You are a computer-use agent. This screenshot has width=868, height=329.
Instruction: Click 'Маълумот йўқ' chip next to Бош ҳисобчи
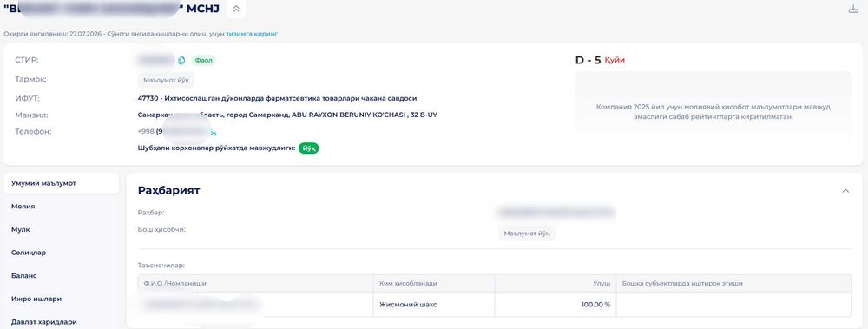pos(527,234)
